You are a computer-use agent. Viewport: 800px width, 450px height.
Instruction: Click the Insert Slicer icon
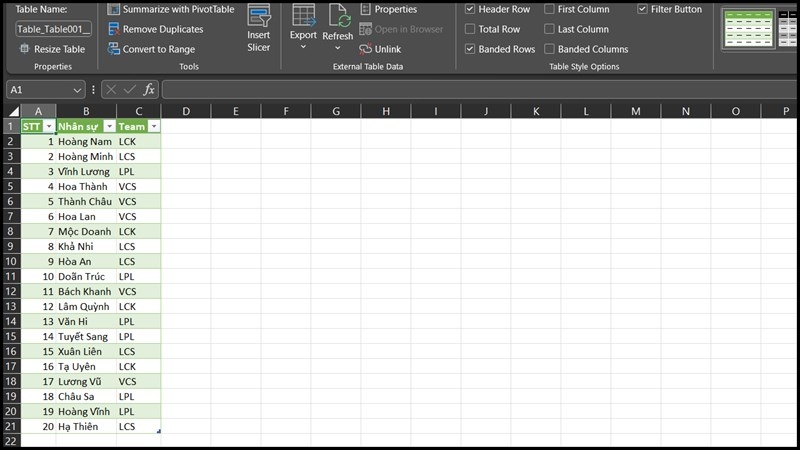click(x=259, y=17)
